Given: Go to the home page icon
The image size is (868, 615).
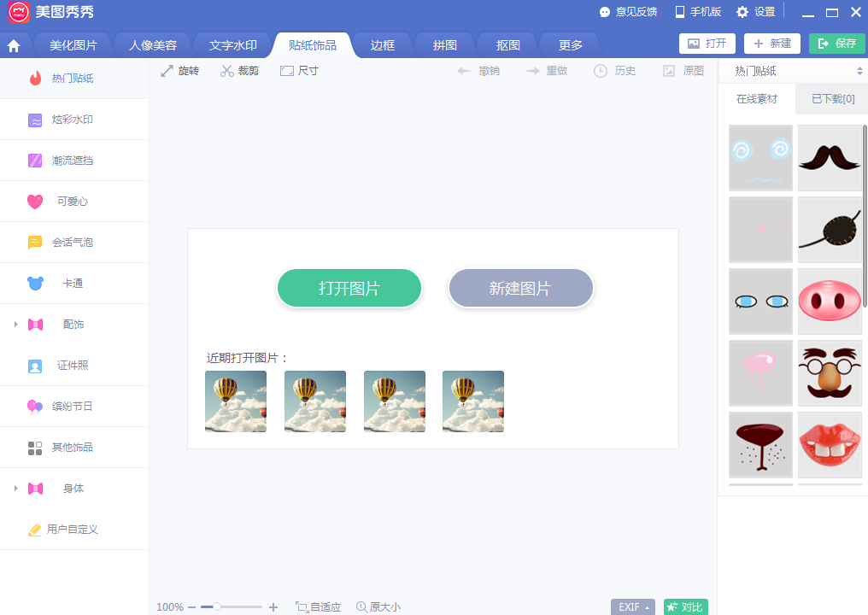Looking at the screenshot, I should pyautogui.click(x=14, y=45).
